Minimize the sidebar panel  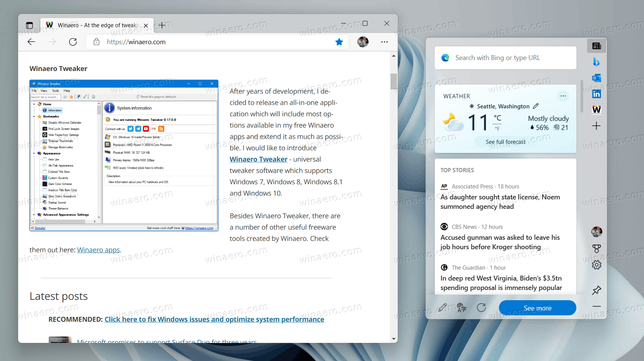point(597,306)
